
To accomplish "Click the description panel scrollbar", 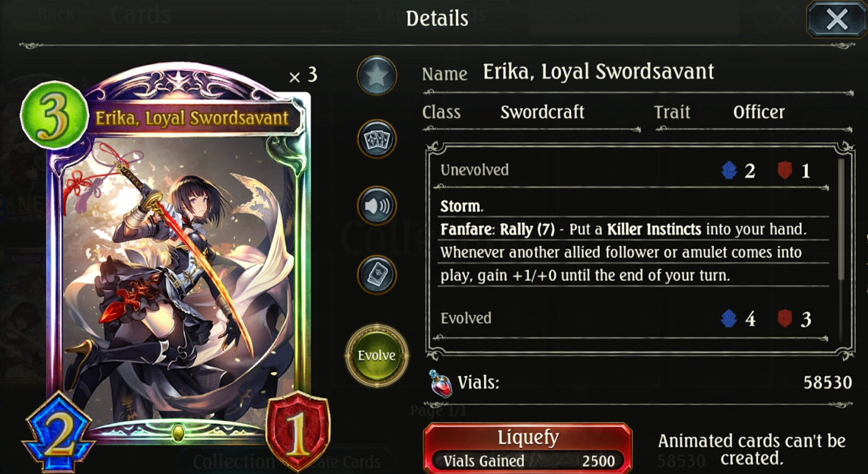I will point(840,219).
